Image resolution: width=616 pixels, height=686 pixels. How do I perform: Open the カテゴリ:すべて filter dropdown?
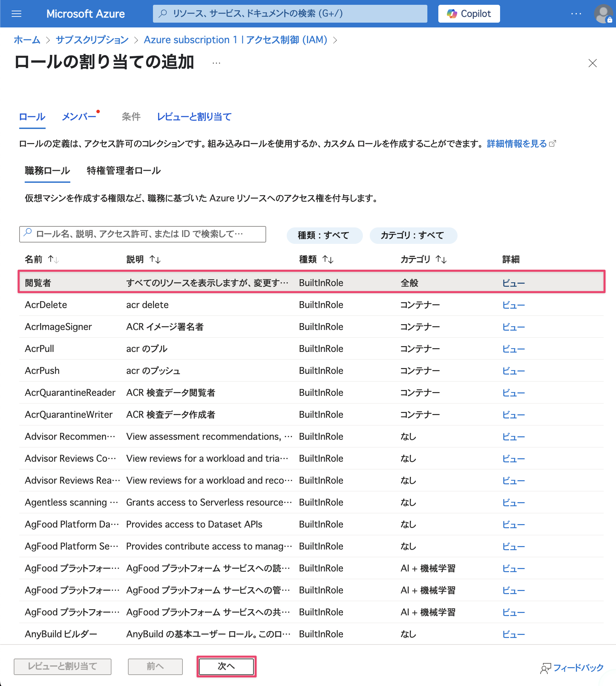coord(413,235)
